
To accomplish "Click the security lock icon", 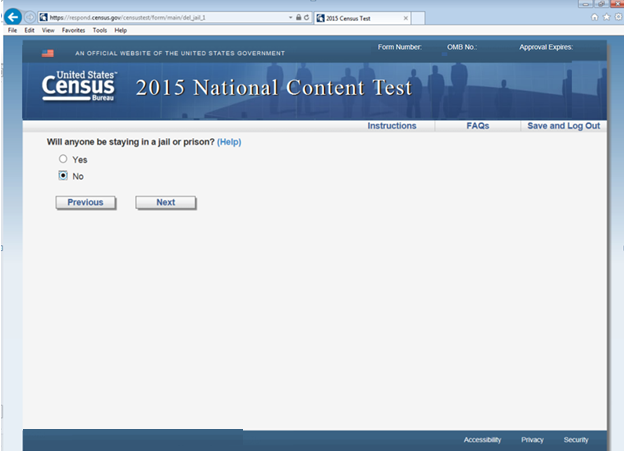I will (x=298, y=18).
